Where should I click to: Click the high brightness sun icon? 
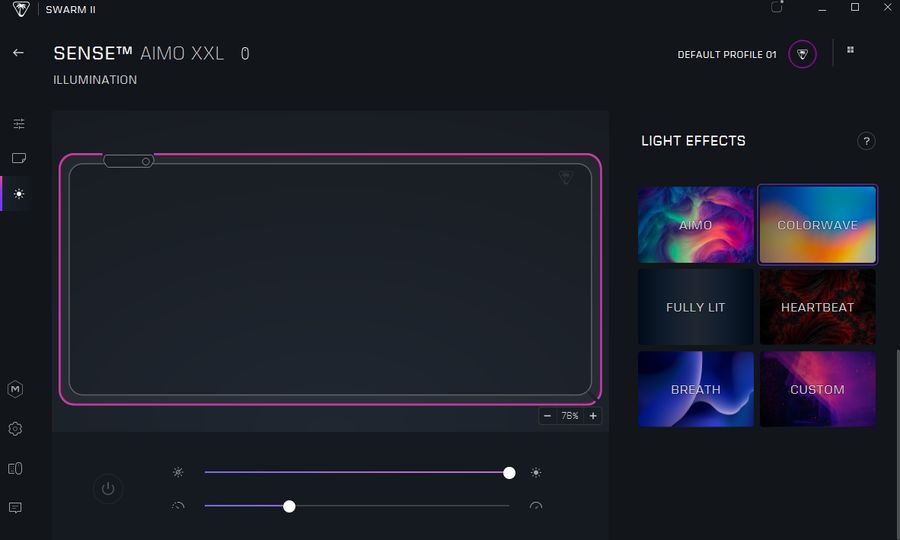click(x=536, y=472)
